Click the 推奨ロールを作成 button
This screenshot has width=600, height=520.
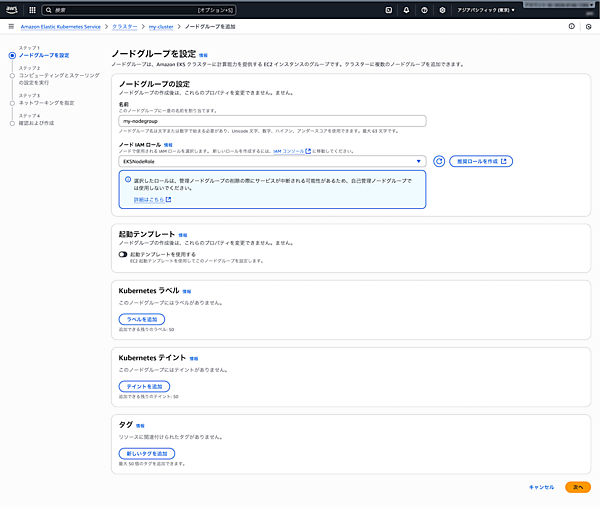(x=482, y=160)
